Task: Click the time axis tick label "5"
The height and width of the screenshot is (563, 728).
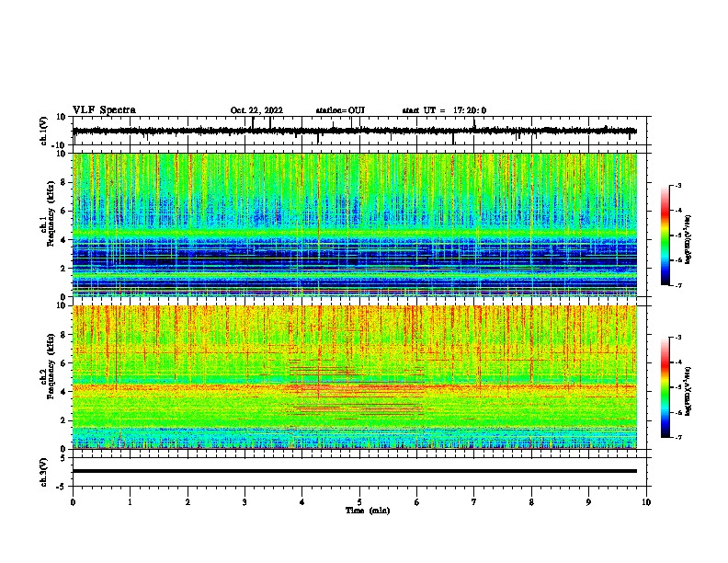Action: [x=359, y=502]
